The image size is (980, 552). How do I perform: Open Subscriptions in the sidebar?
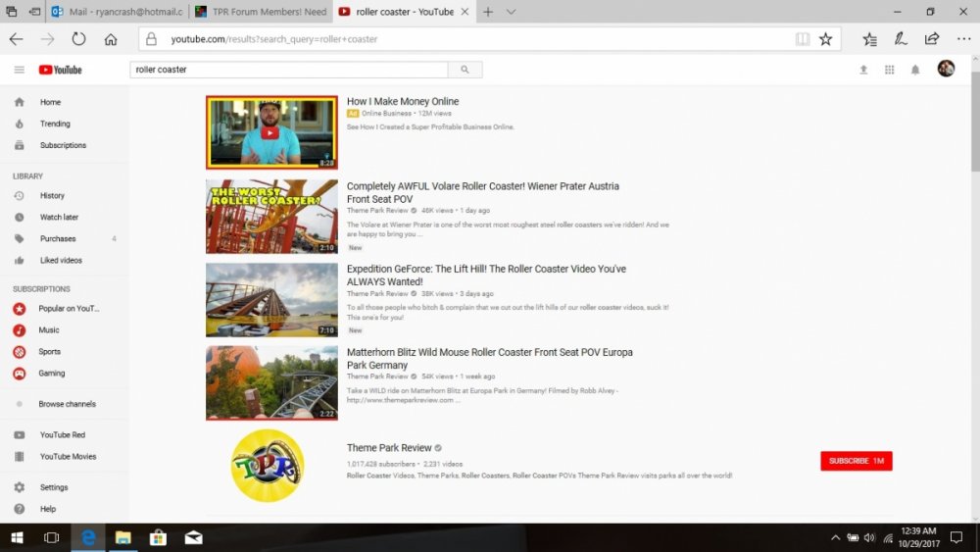point(65,145)
